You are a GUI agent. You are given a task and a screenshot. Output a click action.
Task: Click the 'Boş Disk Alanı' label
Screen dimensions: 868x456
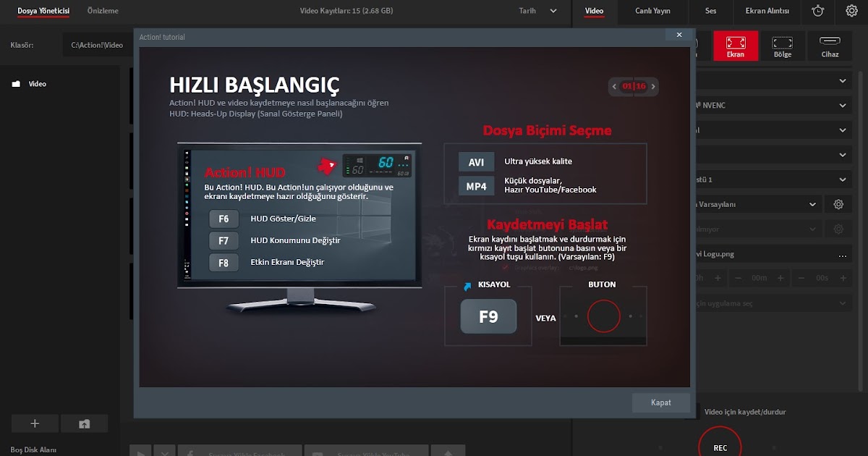click(x=33, y=449)
